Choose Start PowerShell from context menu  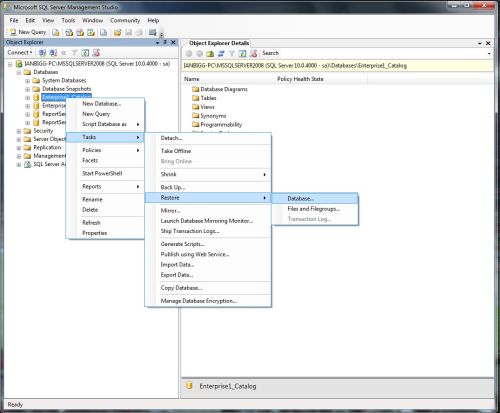click(x=105, y=173)
